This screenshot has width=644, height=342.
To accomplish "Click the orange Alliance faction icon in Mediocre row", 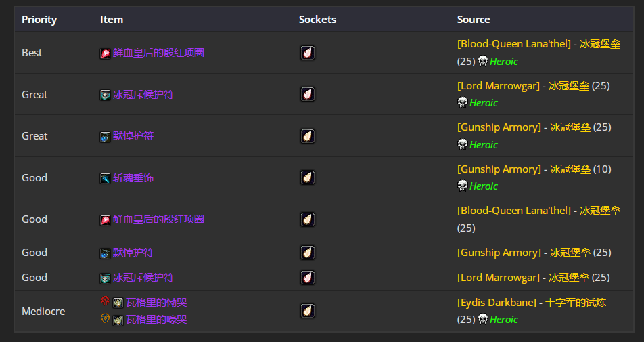I will (x=105, y=318).
